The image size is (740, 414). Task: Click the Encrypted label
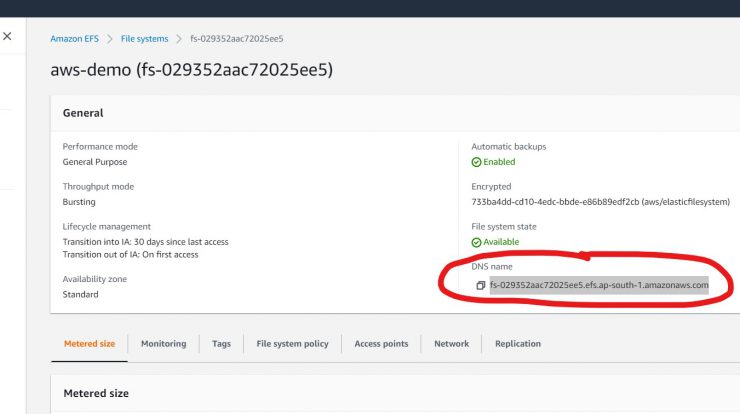click(x=491, y=186)
